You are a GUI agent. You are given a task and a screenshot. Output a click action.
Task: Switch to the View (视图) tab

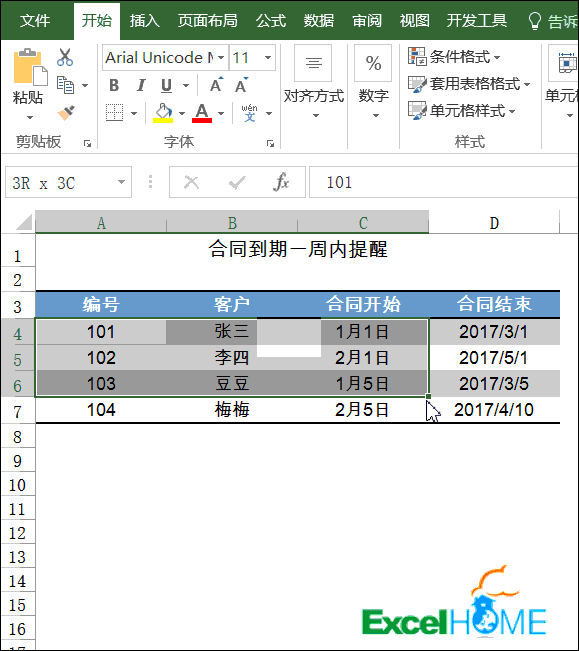click(x=415, y=20)
